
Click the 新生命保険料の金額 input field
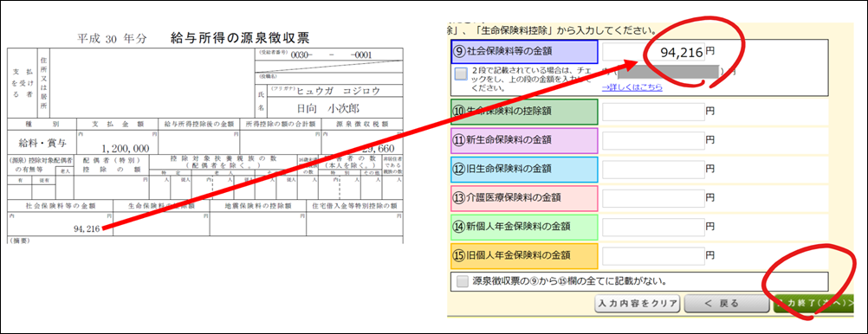[x=653, y=140]
